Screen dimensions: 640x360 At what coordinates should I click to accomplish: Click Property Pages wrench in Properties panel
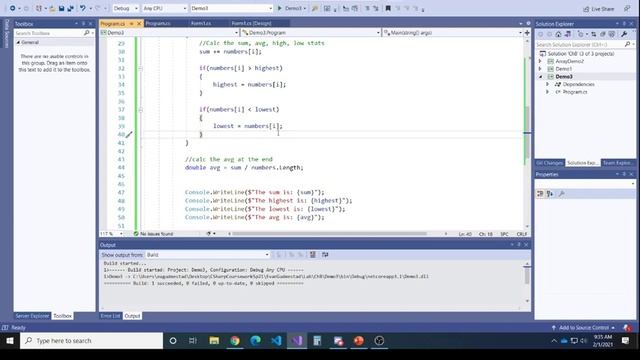(562, 193)
